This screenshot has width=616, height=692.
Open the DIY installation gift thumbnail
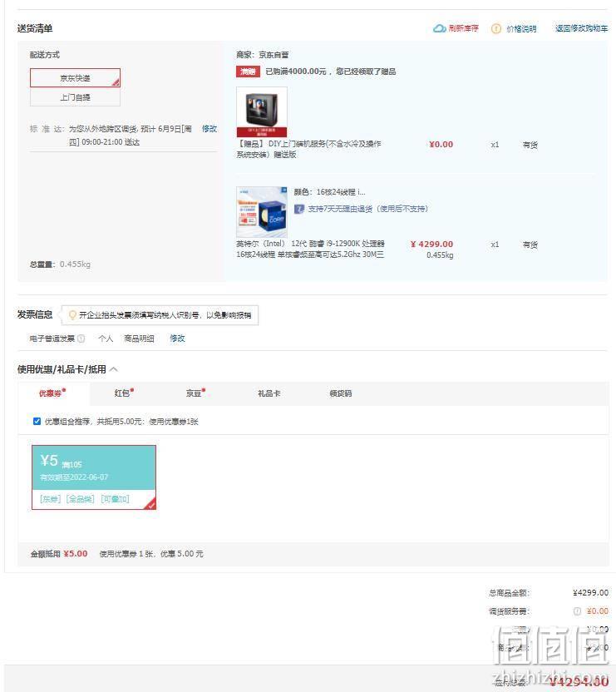coord(262,111)
